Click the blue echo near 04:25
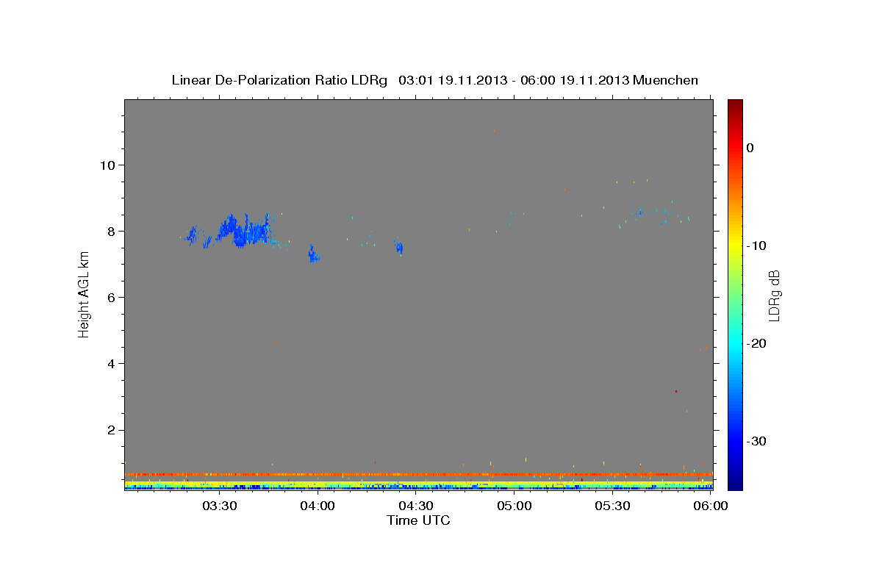Viewport: 882px width, 588px height. (x=398, y=247)
